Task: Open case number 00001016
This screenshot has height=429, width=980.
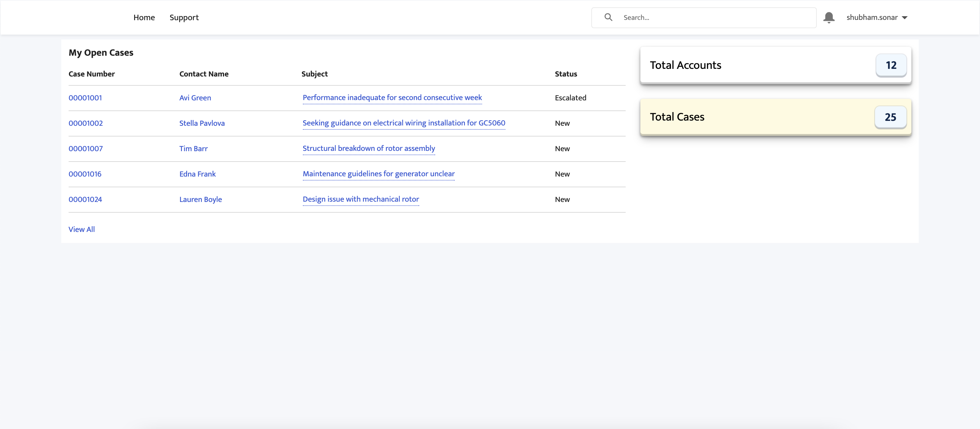Action: (x=85, y=174)
